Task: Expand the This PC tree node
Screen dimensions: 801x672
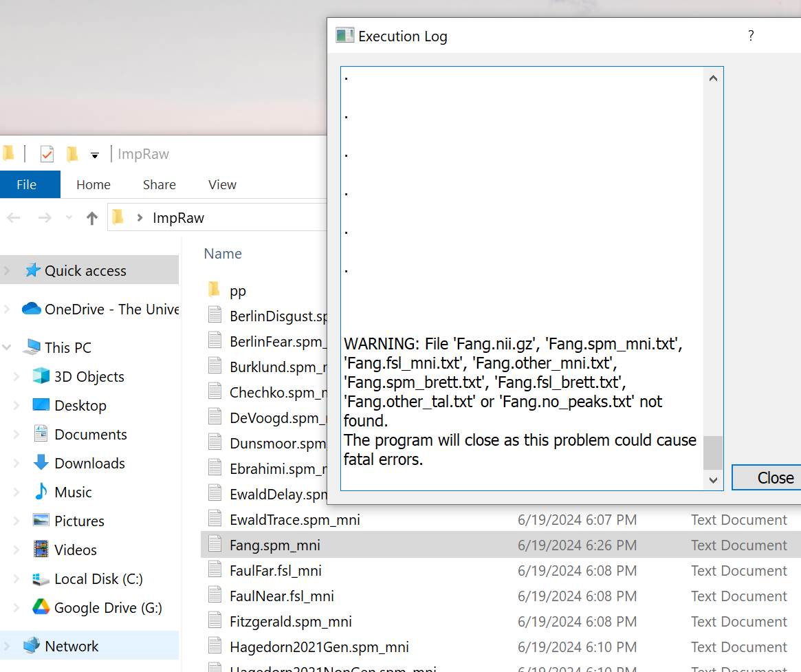Action: 7,347
